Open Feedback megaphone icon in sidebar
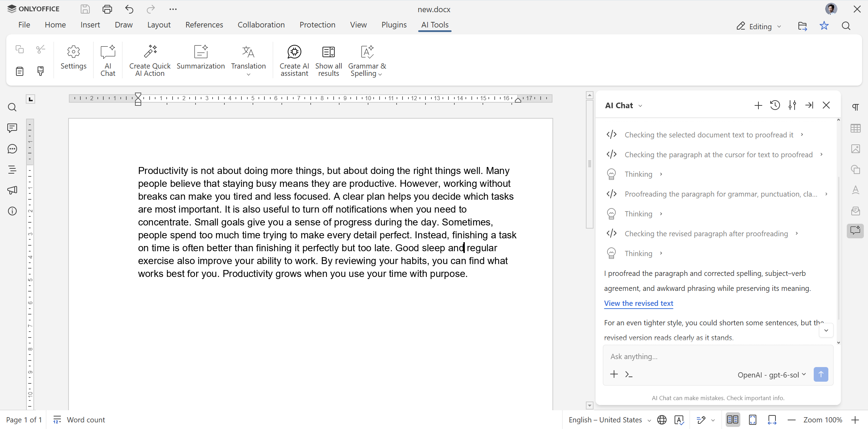The width and height of the screenshot is (868, 429). point(12,190)
